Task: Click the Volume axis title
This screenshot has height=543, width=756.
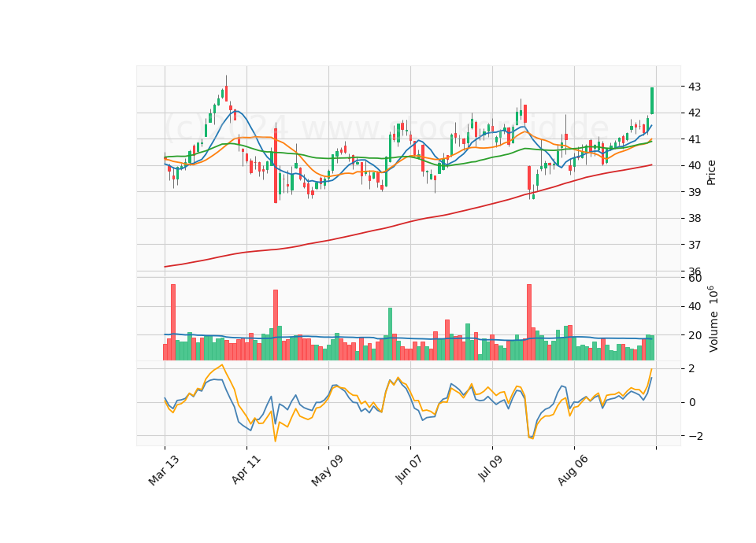Action: click(x=713, y=319)
